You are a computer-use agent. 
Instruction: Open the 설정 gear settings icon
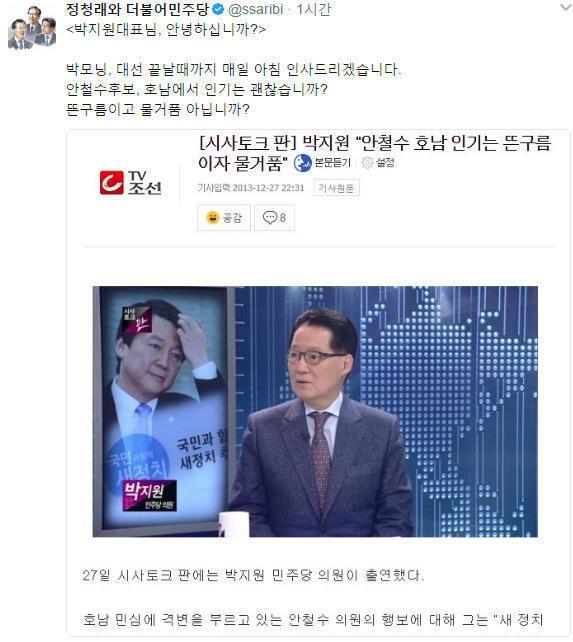(x=367, y=163)
